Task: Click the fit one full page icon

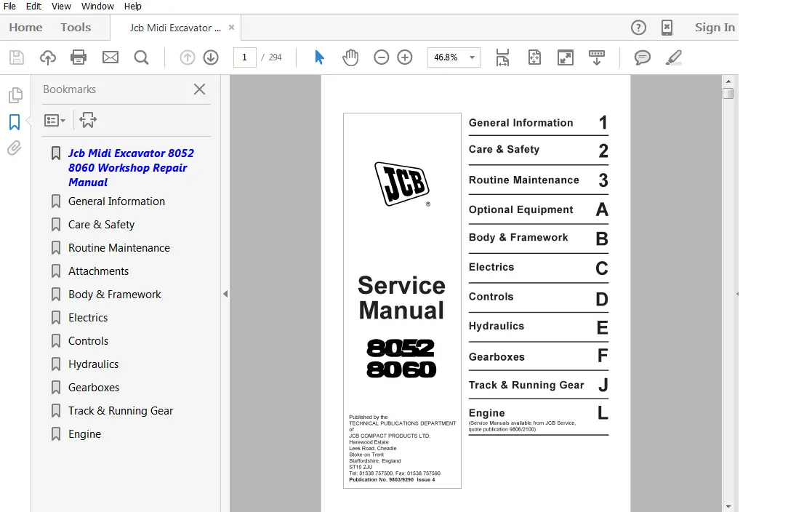Action: click(534, 57)
